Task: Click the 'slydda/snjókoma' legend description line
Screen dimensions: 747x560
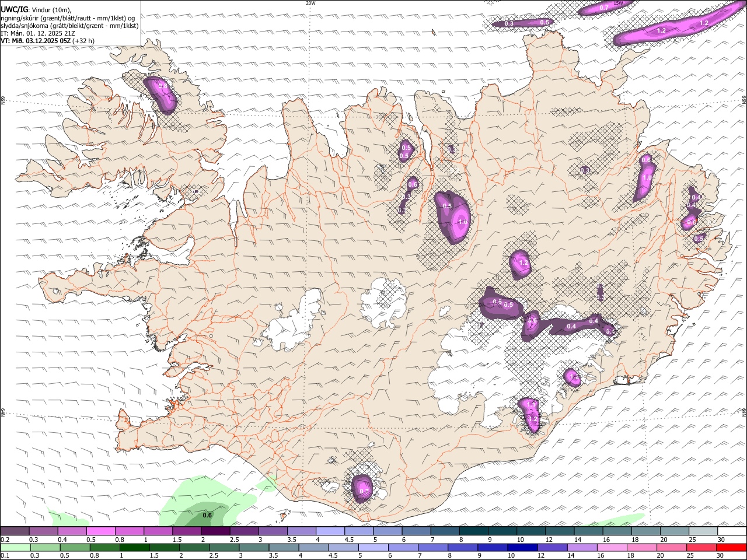Action: point(69,26)
